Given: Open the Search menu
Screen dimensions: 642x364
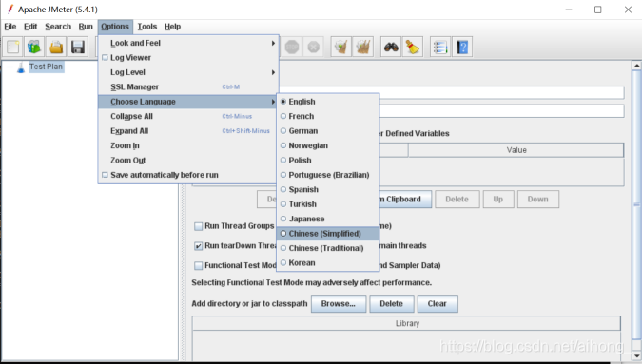Looking at the screenshot, I should [x=58, y=27].
